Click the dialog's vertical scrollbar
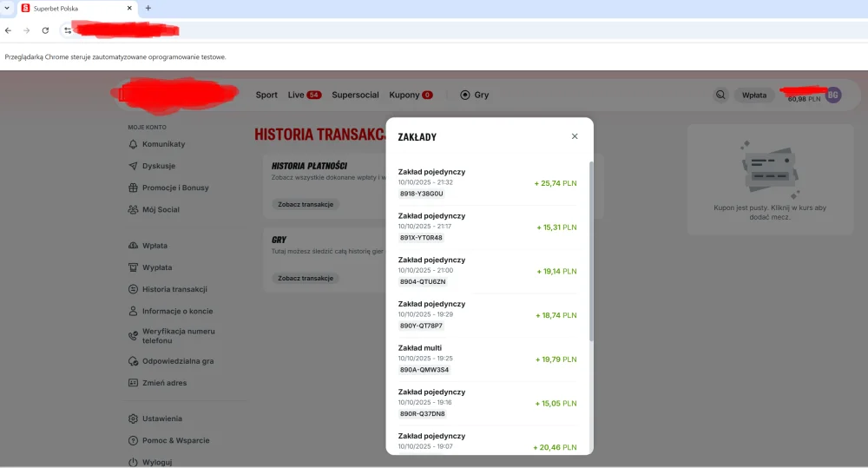 (x=591, y=252)
